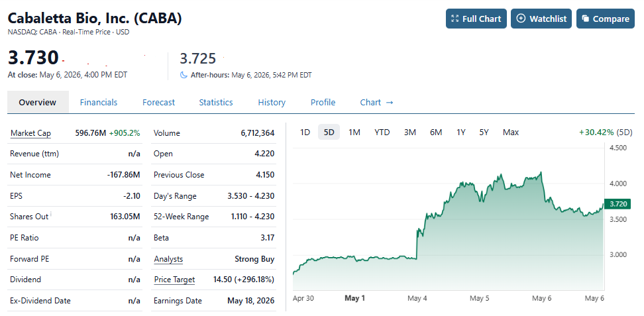The image size is (644, 316).
Task: Open the Forecast tab
Action: click(158, 102)
